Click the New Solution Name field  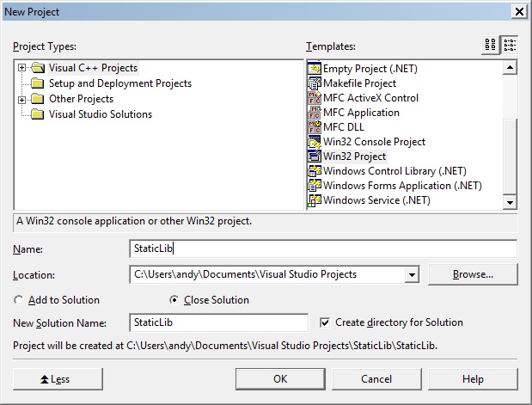tap(219, 322)
